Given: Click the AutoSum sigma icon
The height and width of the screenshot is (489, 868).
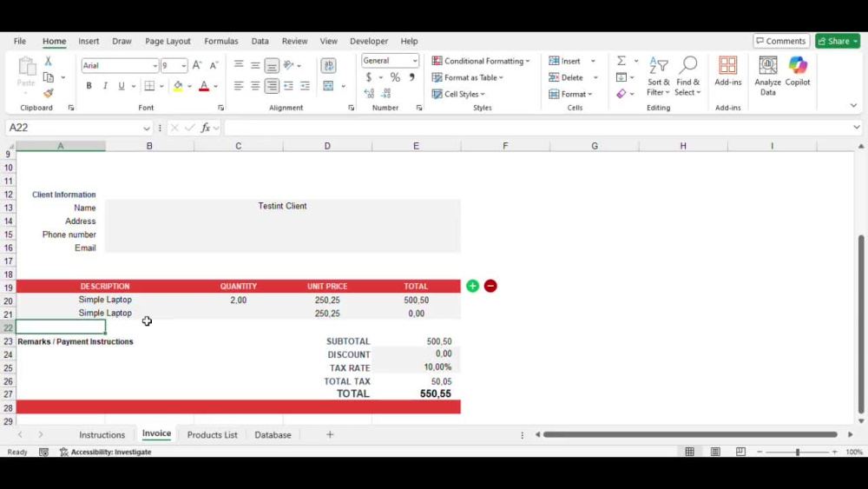Looking at the screenshot, I should tap(621, 61).
